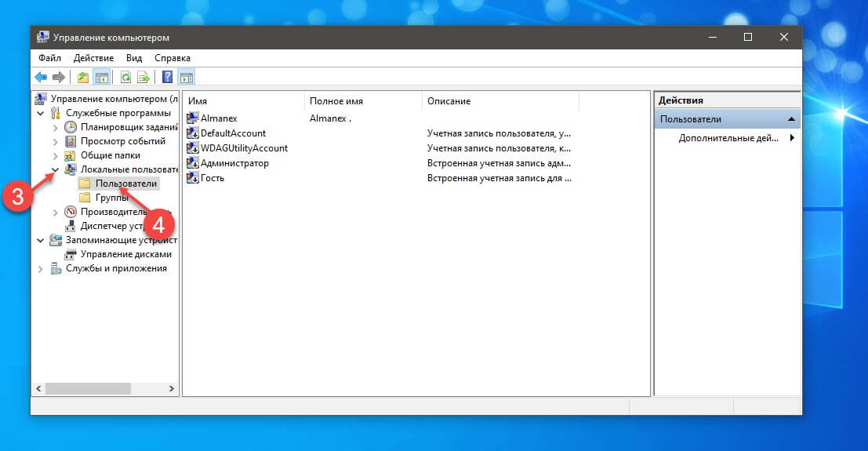The image size is (868, 451).
Task: Maximize the Управление компьютером window
Action: 748,37
